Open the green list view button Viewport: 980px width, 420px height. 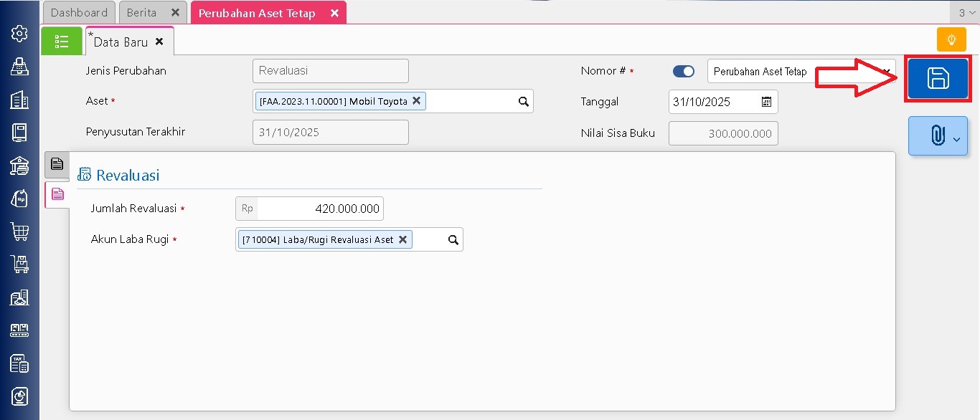(x=62, y=42)
